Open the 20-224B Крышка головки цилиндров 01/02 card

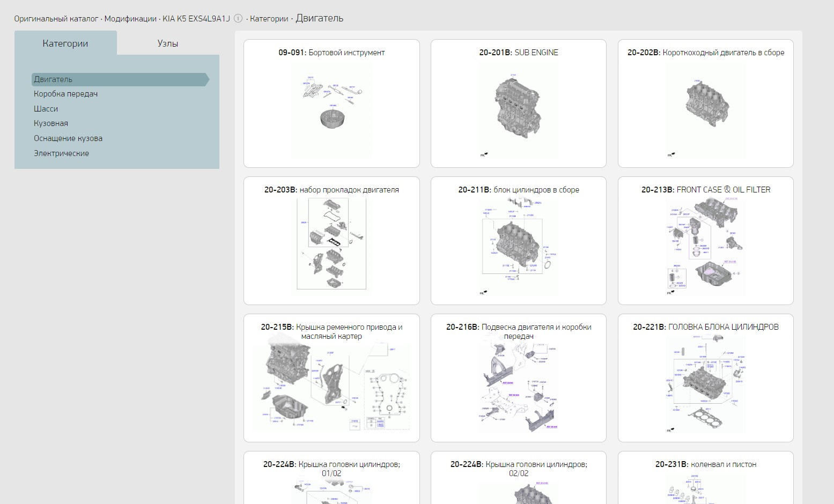click(331, 478)
